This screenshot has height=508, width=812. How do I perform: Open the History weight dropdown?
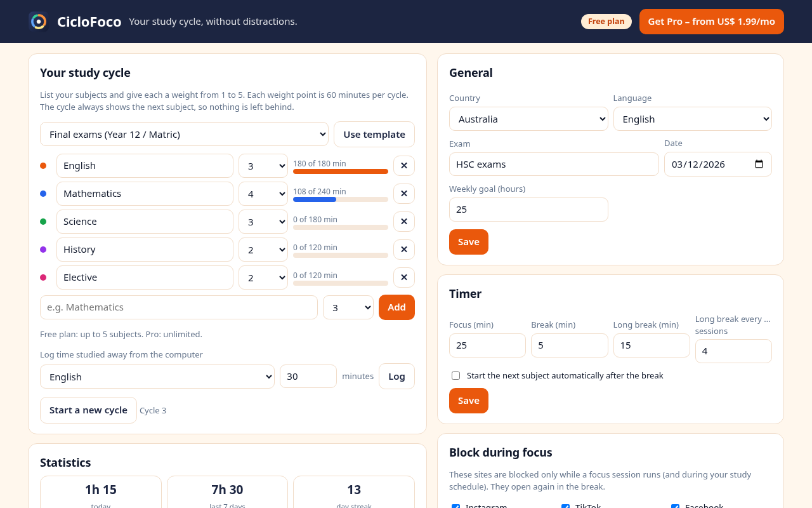263,250
